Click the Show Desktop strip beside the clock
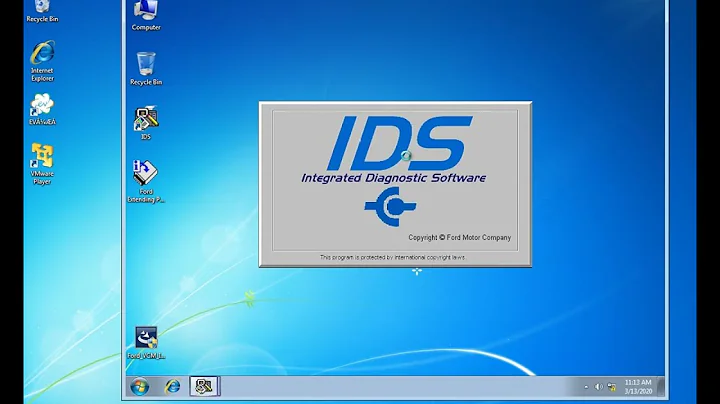Screen dimensions: 720x404 coord(660,387)
